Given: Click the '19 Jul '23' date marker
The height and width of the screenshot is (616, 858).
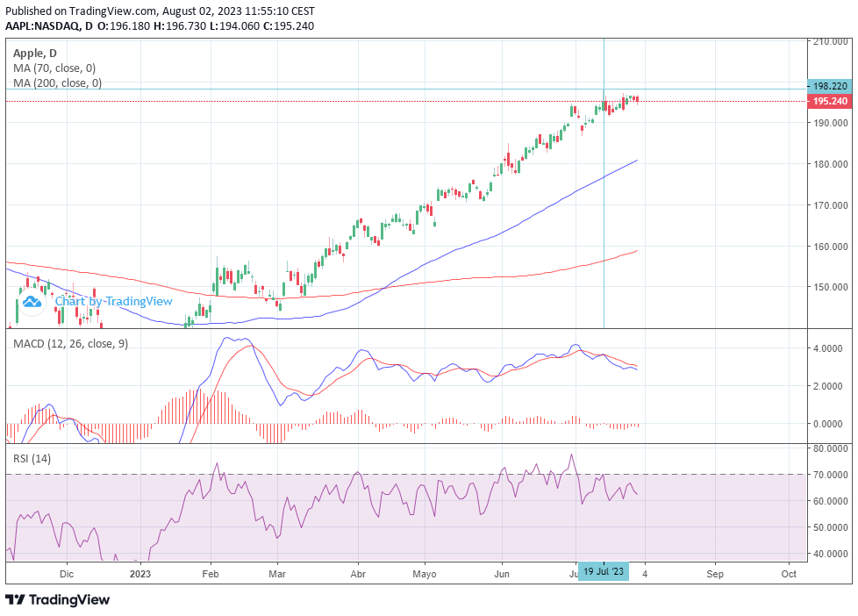Looking at the screenshot, I should pyautogui.click(x=604, y=571).
